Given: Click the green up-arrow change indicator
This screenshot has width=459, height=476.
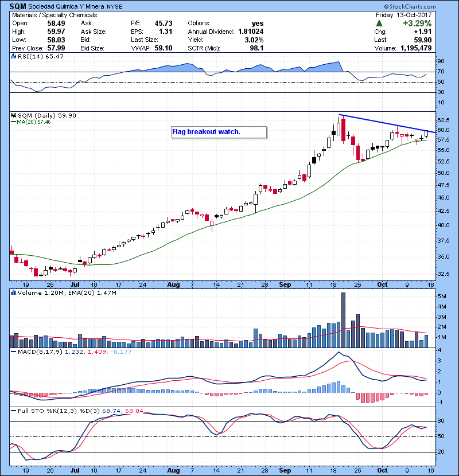Looking at the screenshot, I should coord(379,24).
